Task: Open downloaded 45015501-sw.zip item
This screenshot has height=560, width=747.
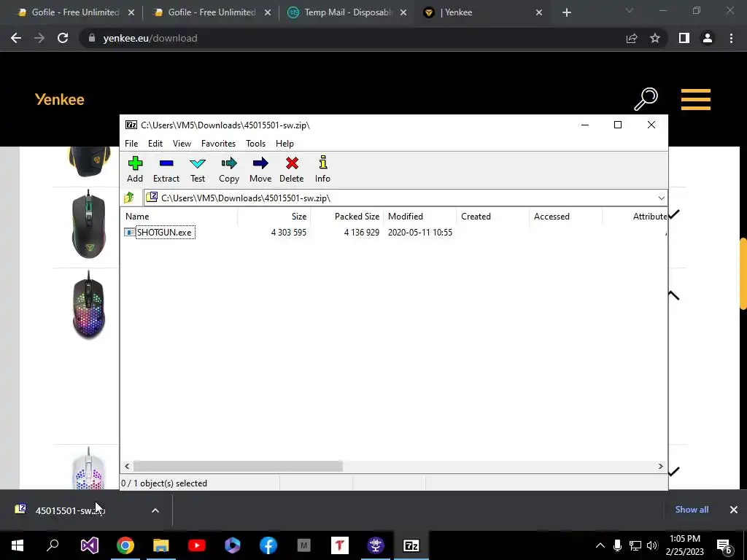Action: (x=71, y=510)
